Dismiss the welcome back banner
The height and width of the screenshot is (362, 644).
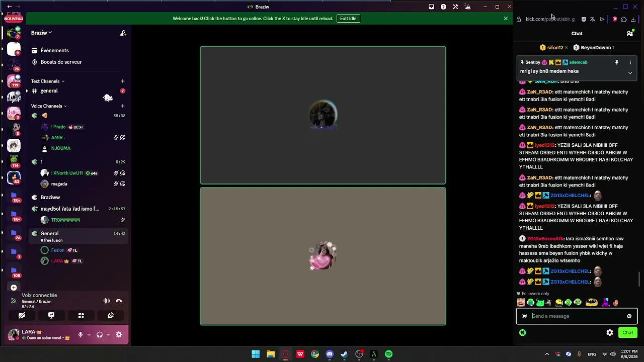point(506,19)
